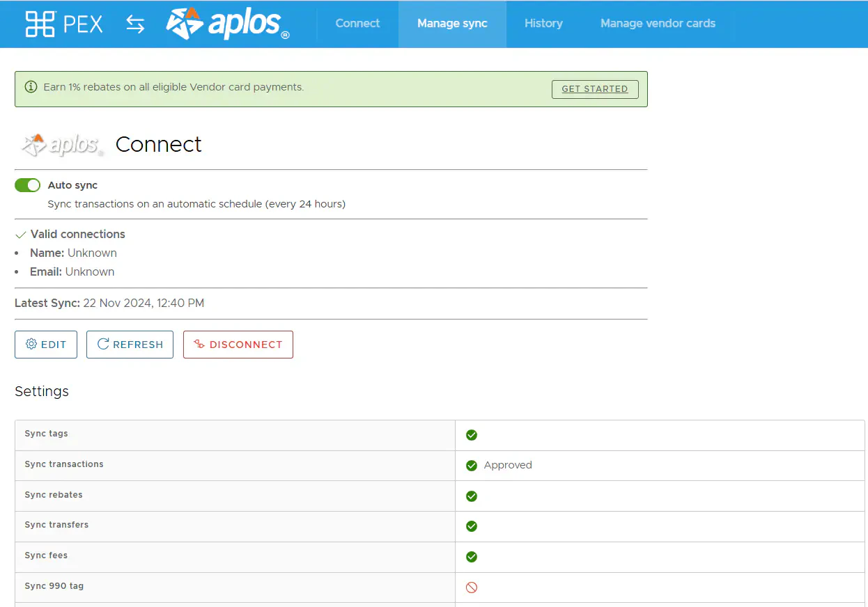Click the Settings heading

(x=42, y=391)
